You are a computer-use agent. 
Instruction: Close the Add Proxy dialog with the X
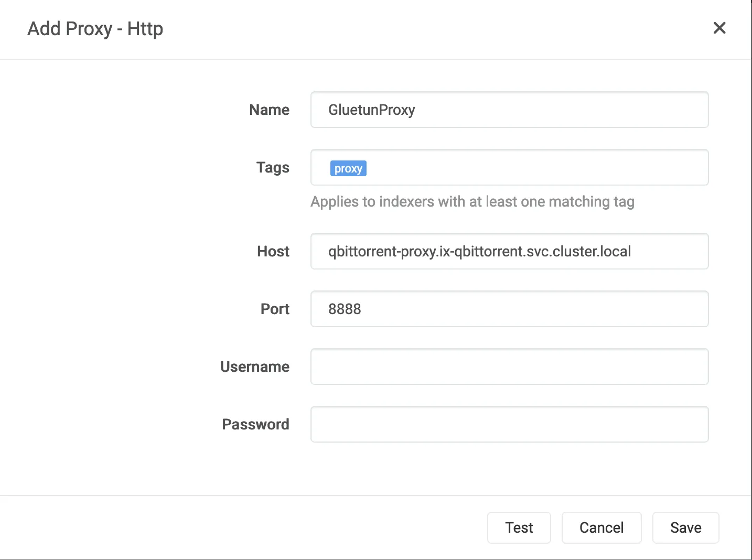click(x=719, y=28)
